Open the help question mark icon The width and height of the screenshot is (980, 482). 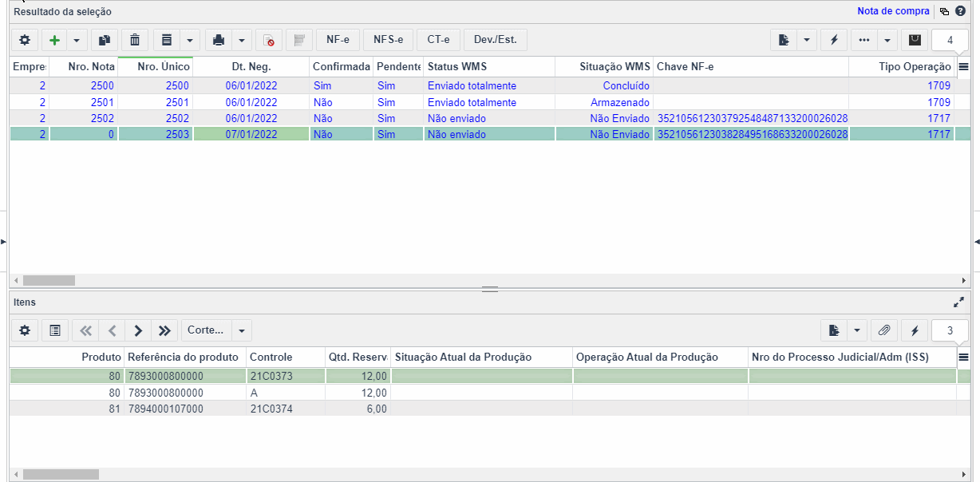(960, 11)
